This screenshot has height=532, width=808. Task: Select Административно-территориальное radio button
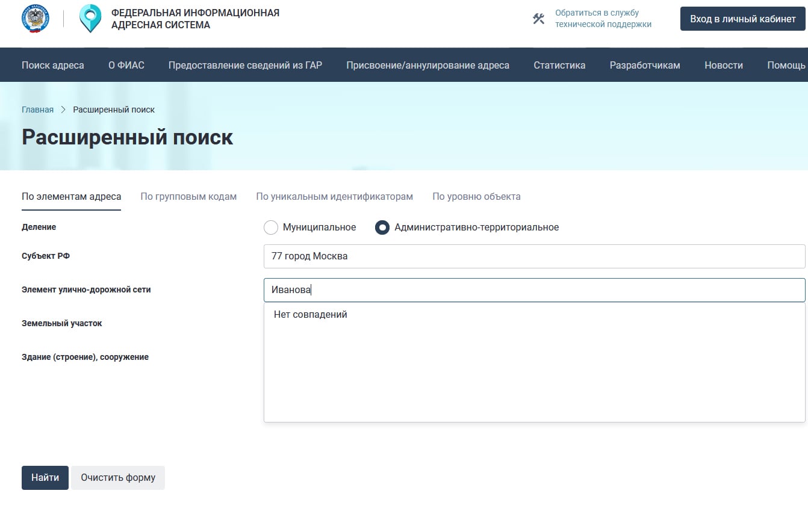click(382, 227)
